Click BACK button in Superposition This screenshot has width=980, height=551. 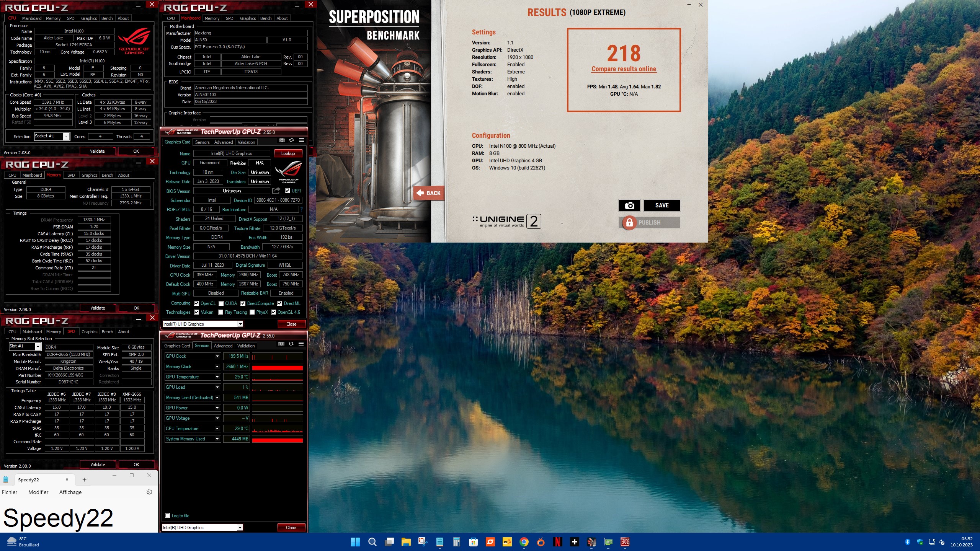click(x=429, y=193)
